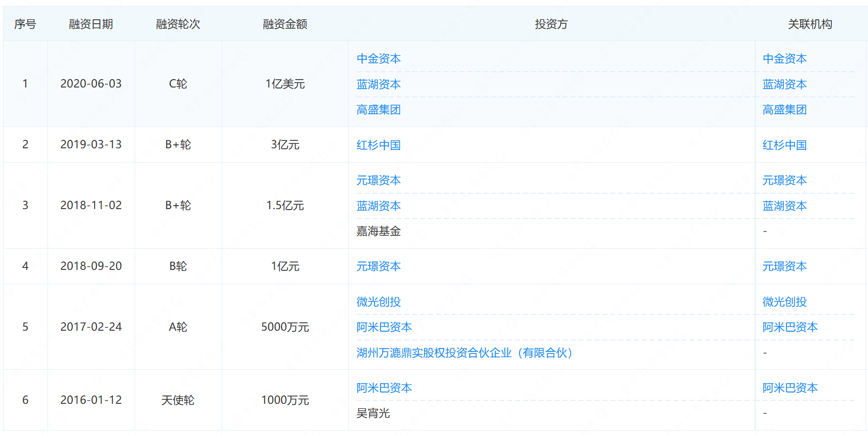Click the 融资金额 column header
Image resolution: width=868 pixels, height=435 pixels.
coord(285,24)
